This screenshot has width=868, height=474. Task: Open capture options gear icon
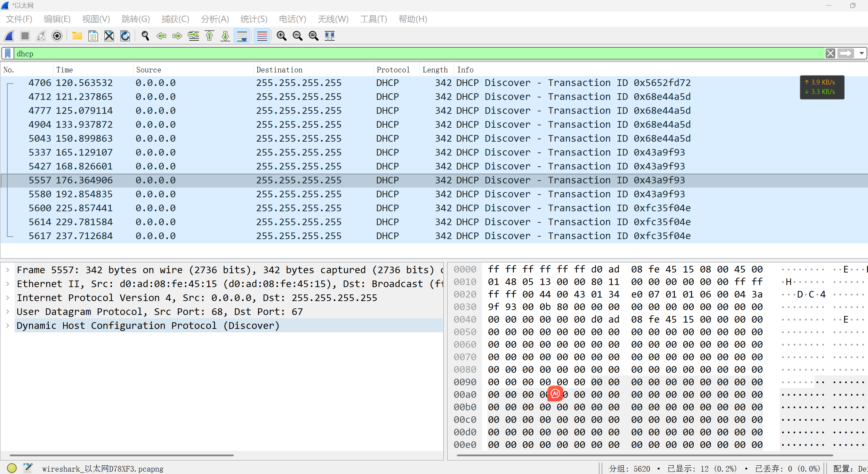(x=57, y=36)
